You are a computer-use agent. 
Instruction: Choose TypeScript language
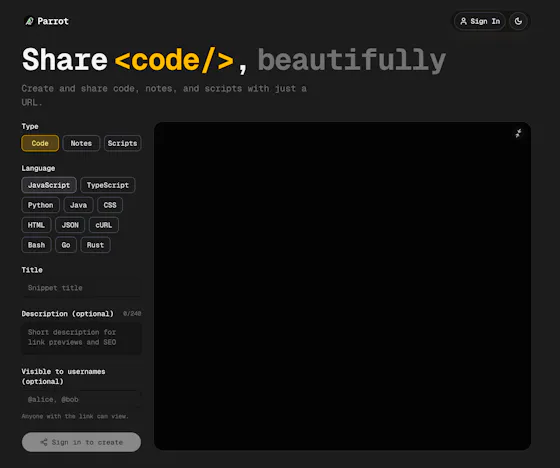tap(108, 185)
